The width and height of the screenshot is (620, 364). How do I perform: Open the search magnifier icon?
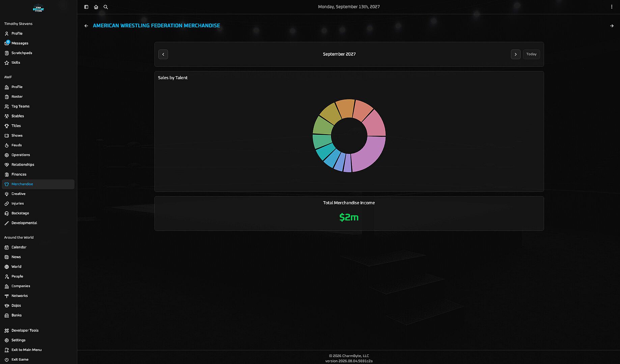click(106, 7)
